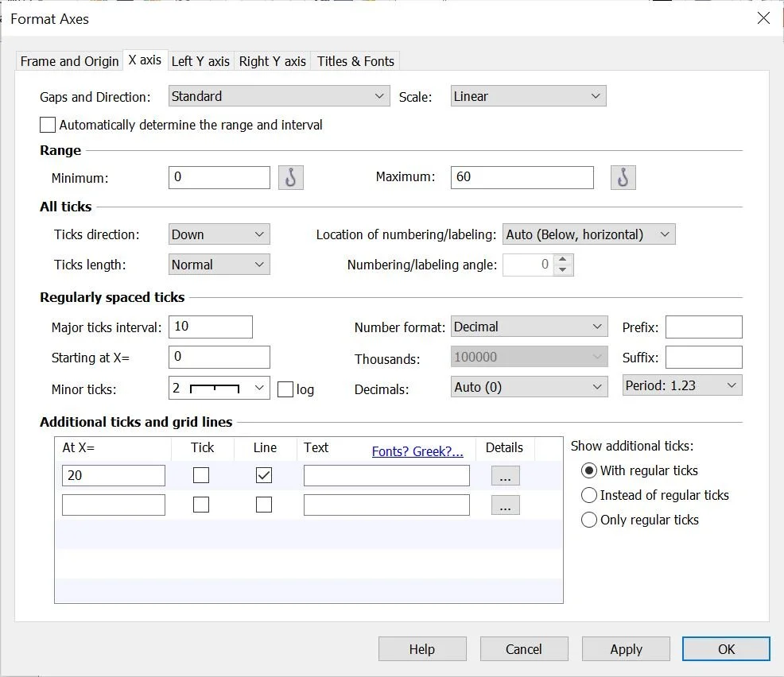784x677 pixels.
Task: Open Help for Format Axes
Action: [422, 648]
